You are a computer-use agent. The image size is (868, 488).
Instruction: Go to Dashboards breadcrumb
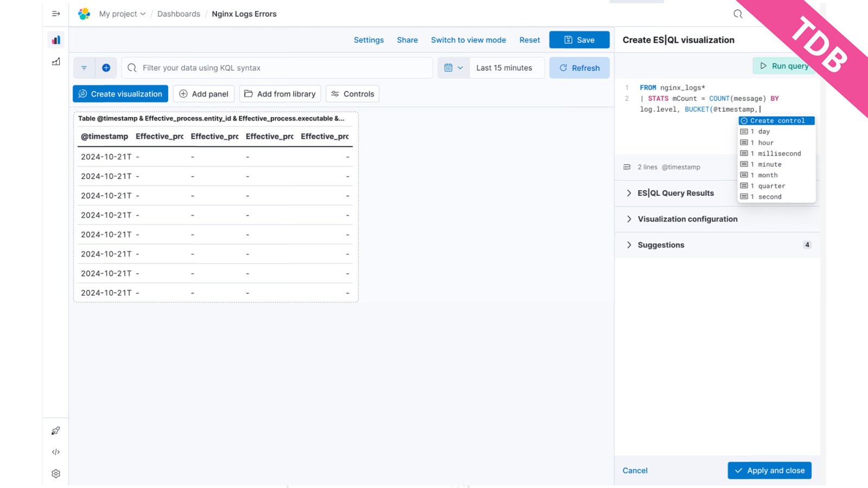(178, 14)
